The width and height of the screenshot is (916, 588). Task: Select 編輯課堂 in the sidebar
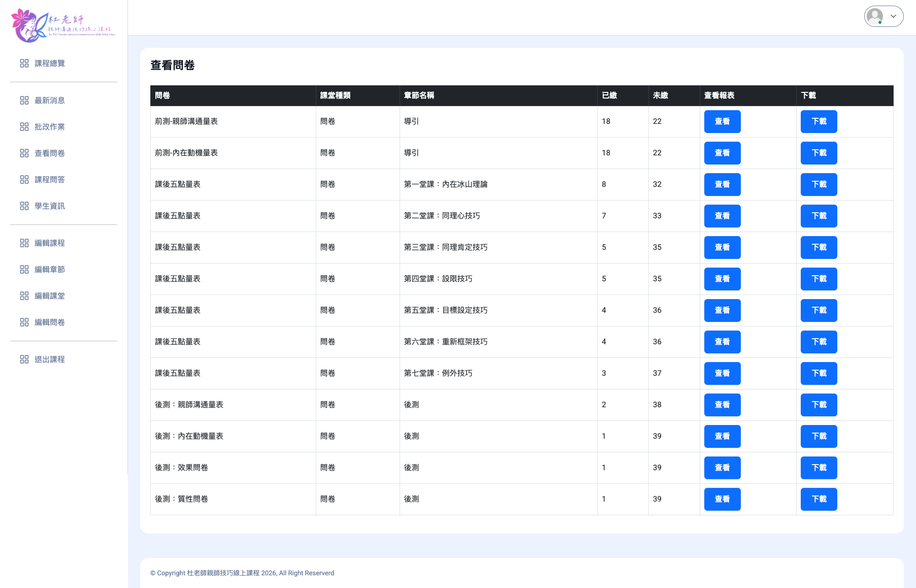49,296
